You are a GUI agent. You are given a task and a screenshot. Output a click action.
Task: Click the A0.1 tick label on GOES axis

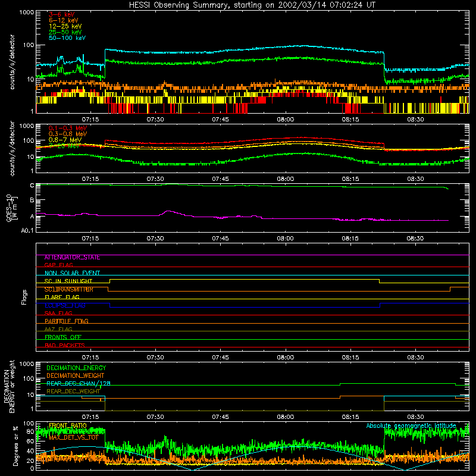pyautogui.click(x=27, y=230)
